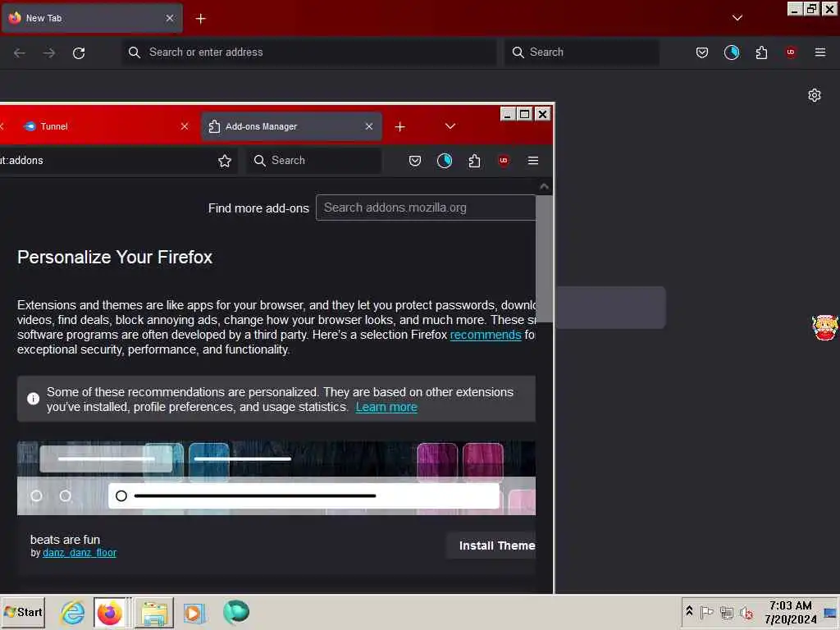This screenshot has width=840, height=630.
Task: Switch to the Add-ons Manager tab
Action: 291,126
